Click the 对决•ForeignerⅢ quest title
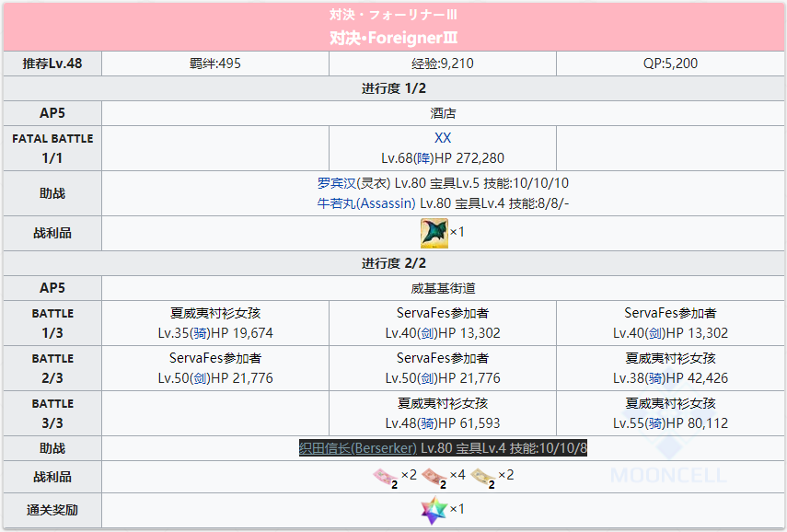This screenshot has width=787, height=532. (394, 38)
